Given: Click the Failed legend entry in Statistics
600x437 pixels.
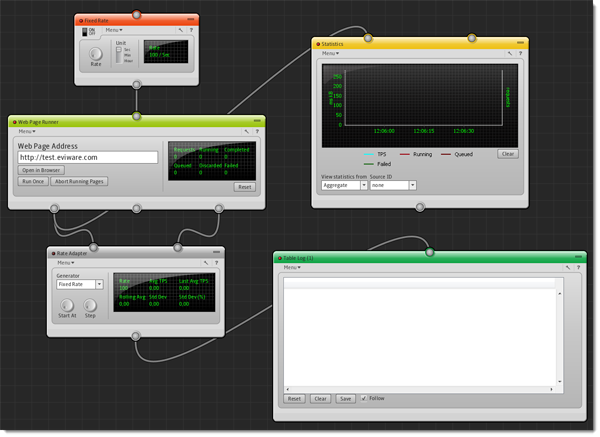Looking at the screenshot, I should coord(377,164).
